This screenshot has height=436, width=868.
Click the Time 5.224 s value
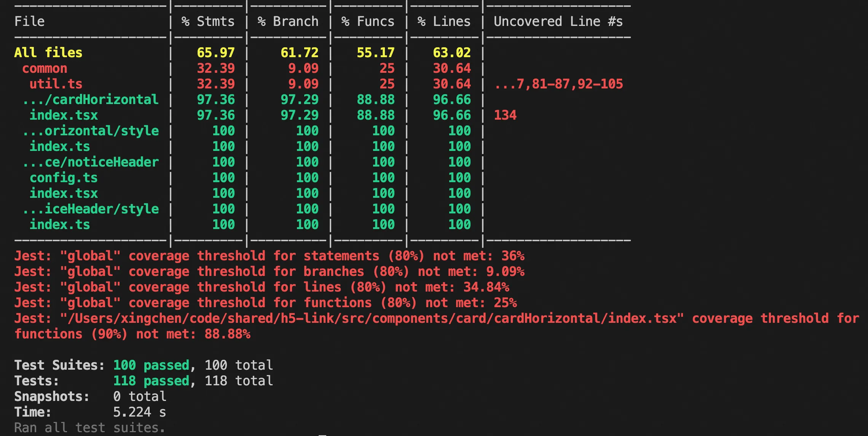(x=139, y=412)
